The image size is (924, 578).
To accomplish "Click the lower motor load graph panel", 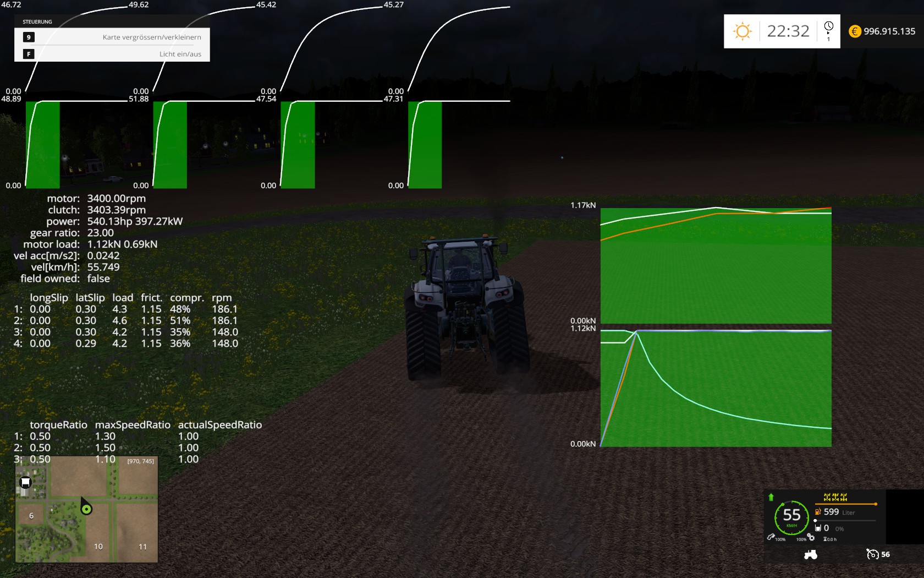I will click(716, 388).
